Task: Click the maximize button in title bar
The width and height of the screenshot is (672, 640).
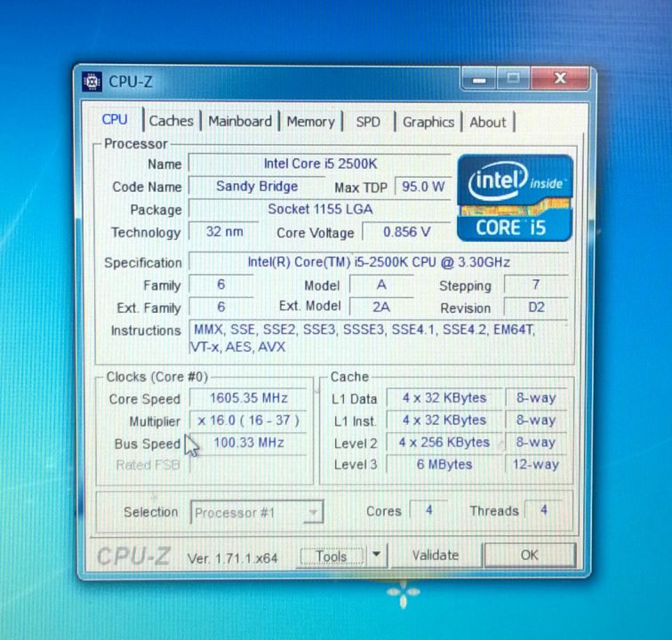Action: pos(513,78)
